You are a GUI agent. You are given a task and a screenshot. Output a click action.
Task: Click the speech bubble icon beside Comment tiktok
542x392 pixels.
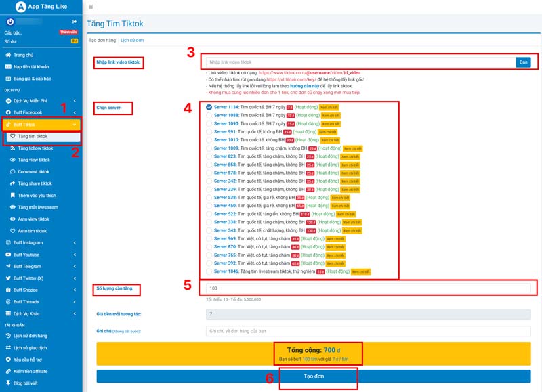point(13,172)
